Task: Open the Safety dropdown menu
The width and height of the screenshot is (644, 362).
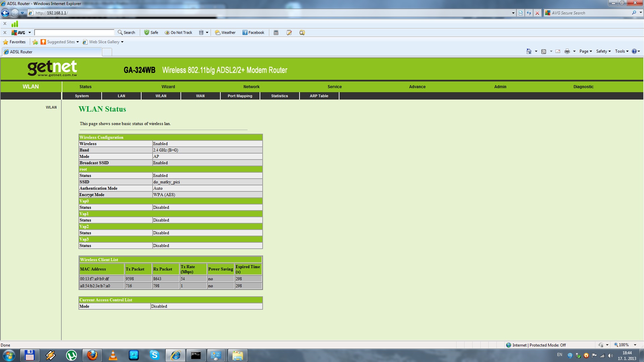Action: click(603, 51)
